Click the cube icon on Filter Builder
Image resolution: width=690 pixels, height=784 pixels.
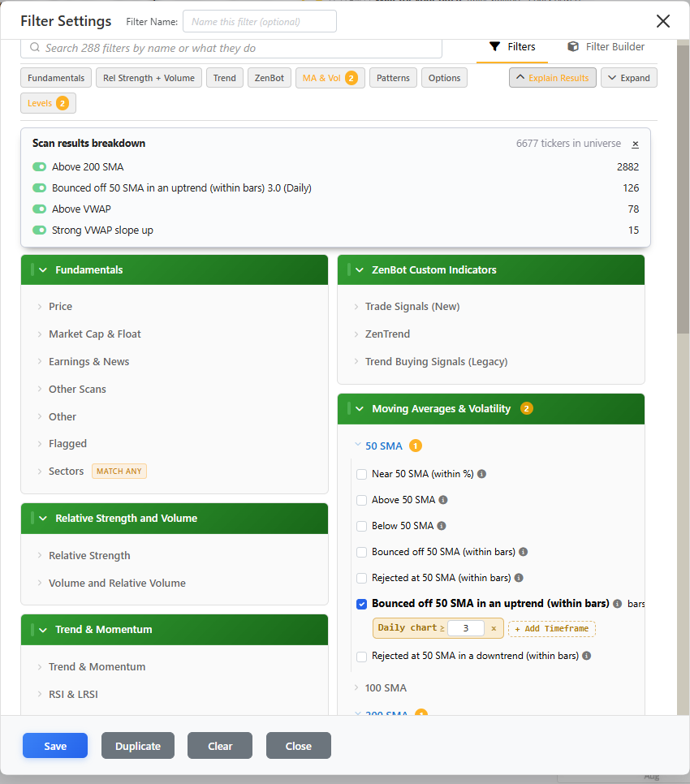point(573,46)
